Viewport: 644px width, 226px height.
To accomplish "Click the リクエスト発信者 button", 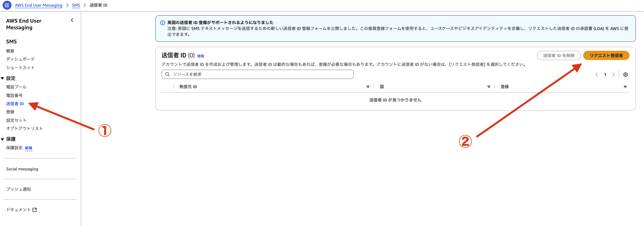I will [606, 56].
